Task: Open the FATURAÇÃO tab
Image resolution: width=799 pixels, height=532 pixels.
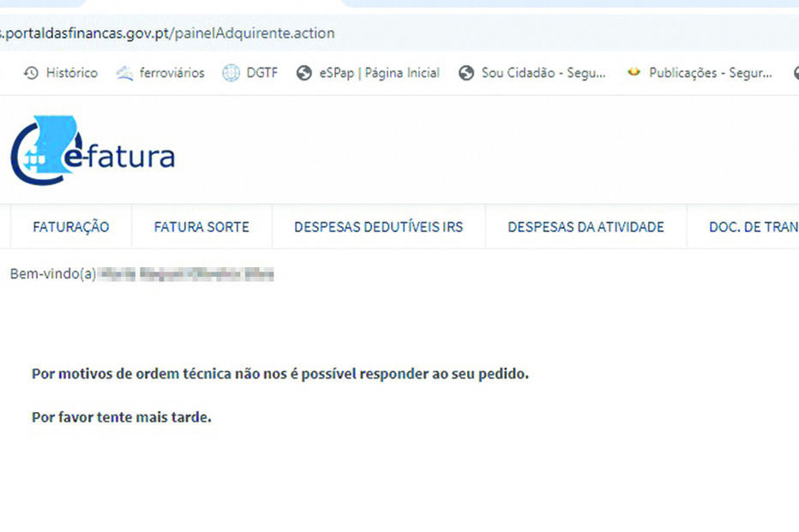Action: point(70,227)
